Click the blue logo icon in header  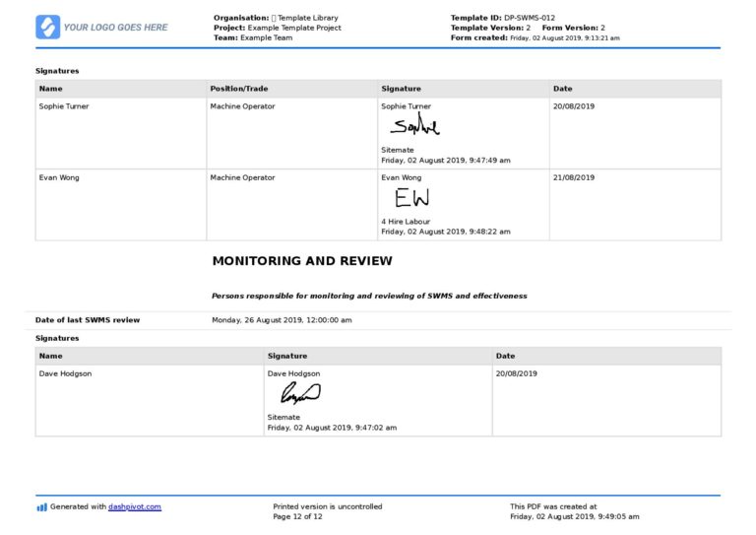pos(47,27)
